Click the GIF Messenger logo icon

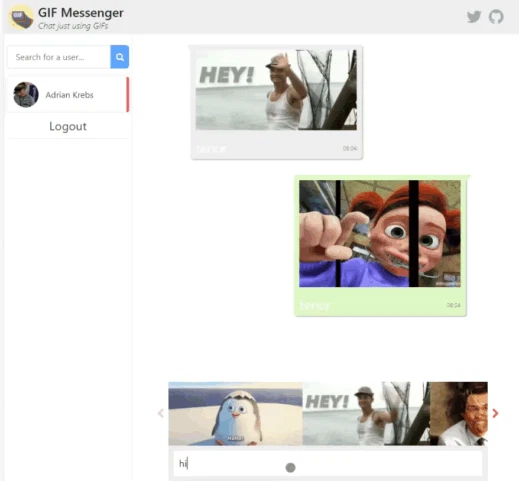pos(21,17)
